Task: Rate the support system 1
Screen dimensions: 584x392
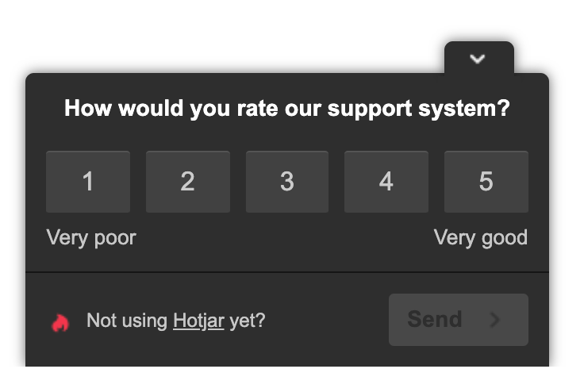Action: 88,182
